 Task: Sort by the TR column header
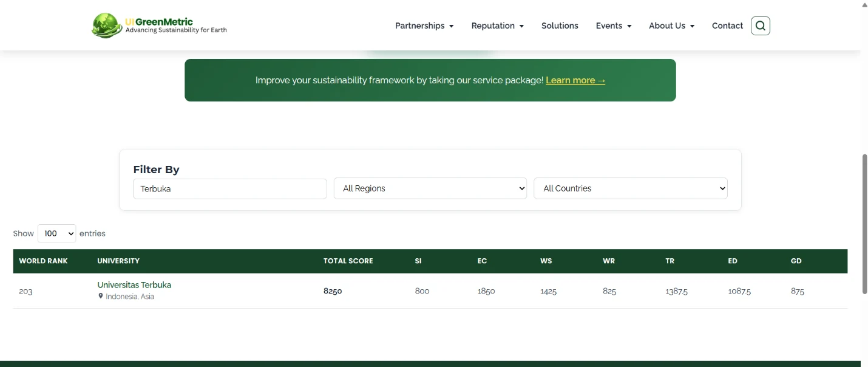coord(670,261)
